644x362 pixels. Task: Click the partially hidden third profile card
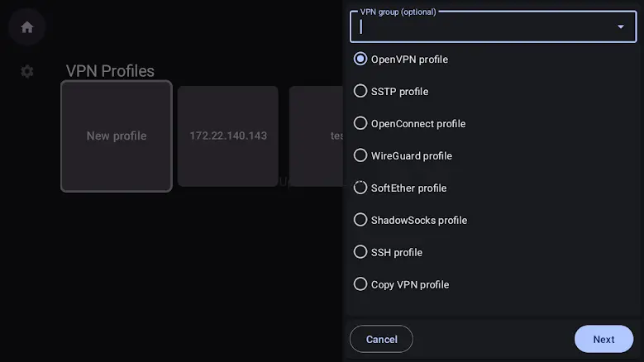click(317, 136)
